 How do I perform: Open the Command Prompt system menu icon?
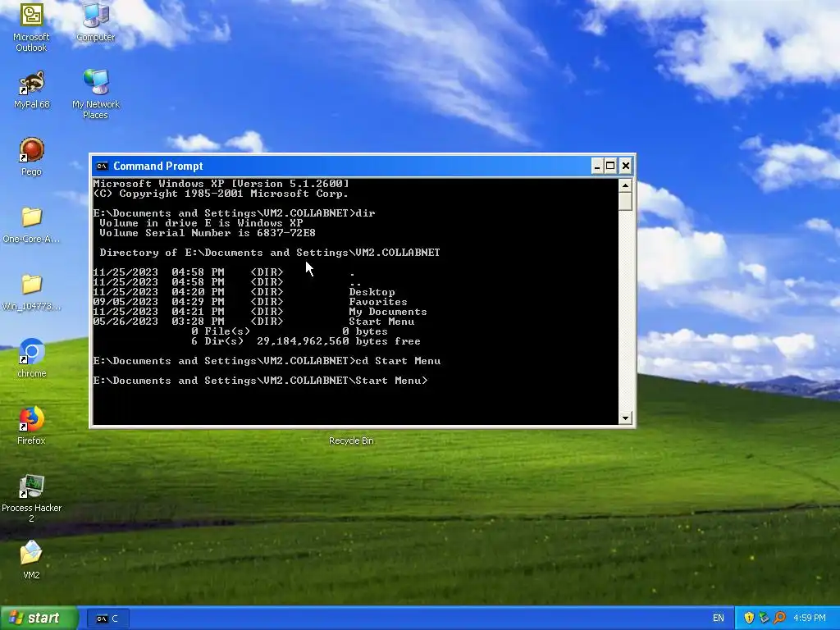tap(102, 166)
